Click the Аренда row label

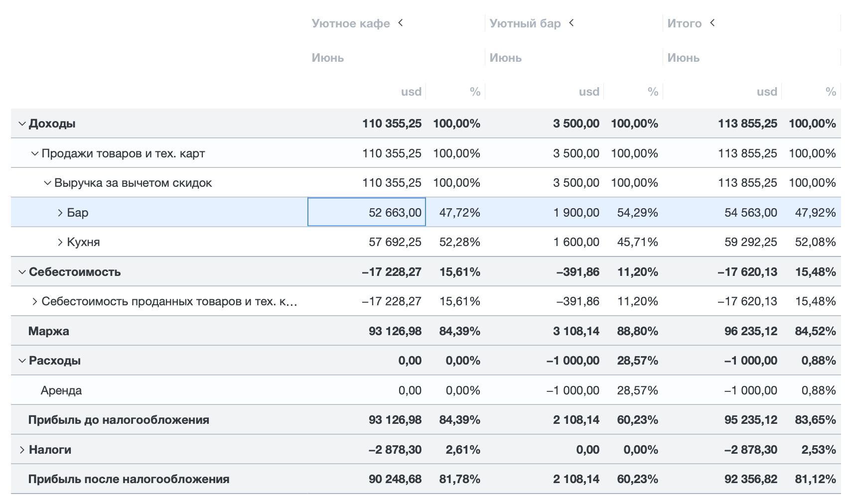tap(61, 390)
